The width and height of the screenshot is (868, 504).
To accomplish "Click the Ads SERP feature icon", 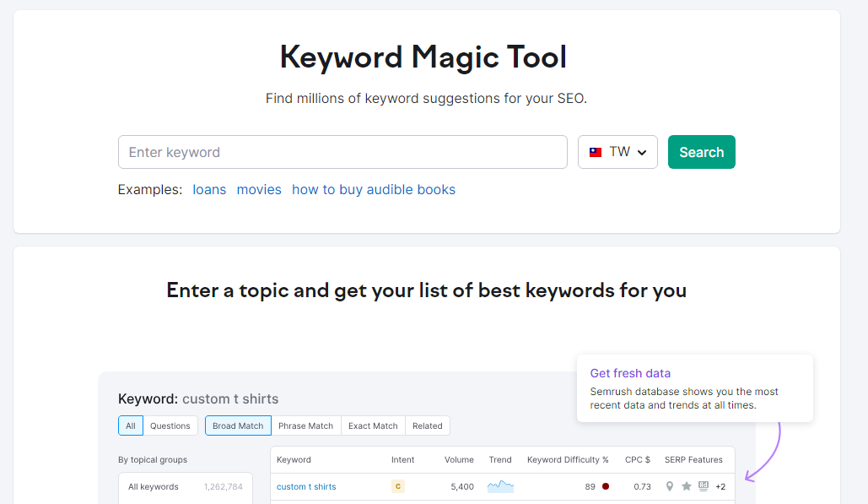I will click(x=704, y=486).
